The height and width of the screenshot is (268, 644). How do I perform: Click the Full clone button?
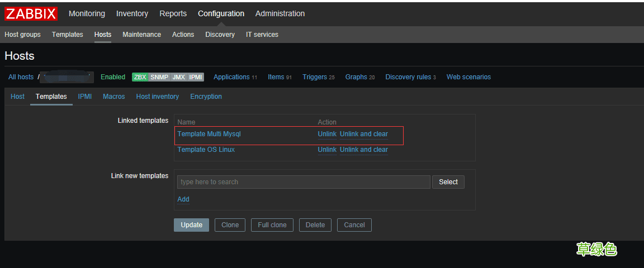[272, 225]
